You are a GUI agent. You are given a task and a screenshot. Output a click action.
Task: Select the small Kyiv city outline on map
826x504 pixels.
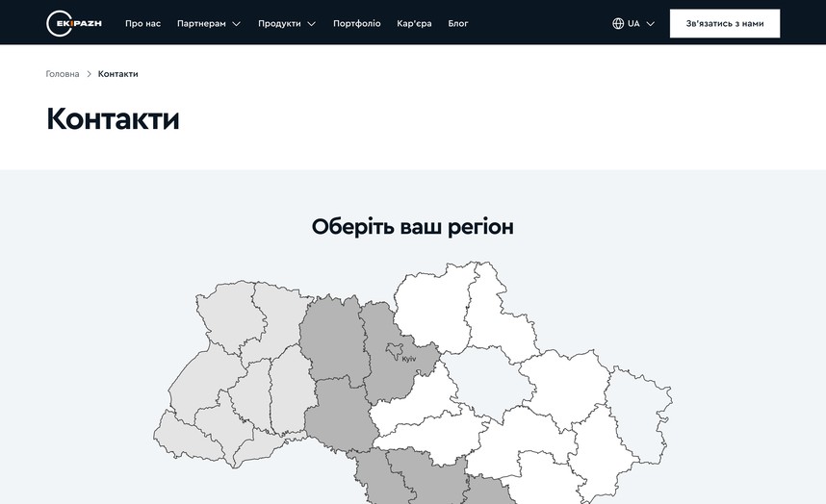pyautogui.click(x=395, y=350)
